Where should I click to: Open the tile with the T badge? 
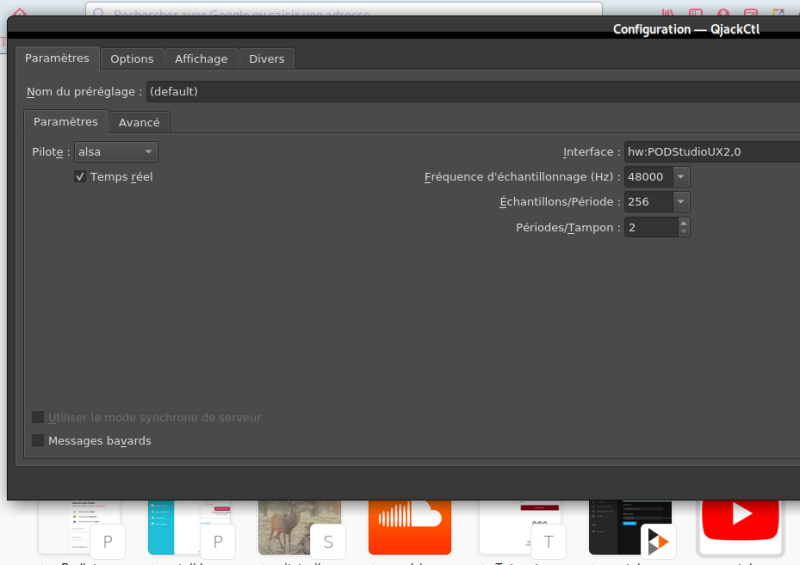point(520,527)
